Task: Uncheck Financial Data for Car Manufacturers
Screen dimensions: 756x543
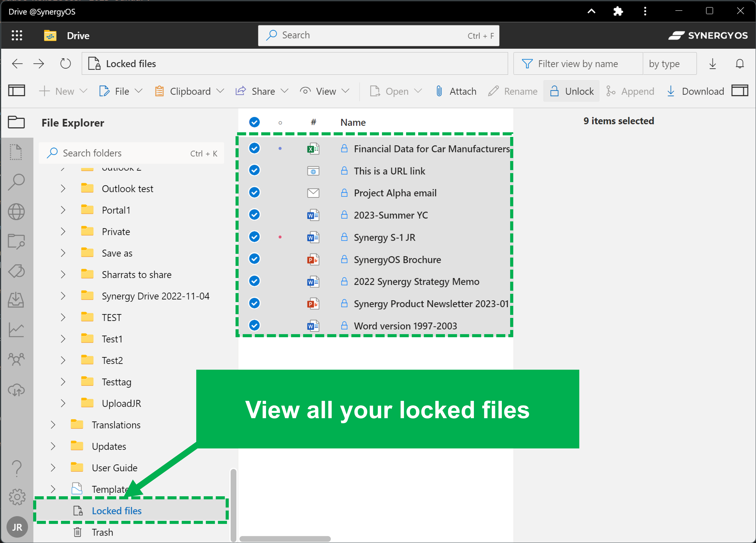Action: click(x=254, y=148)
